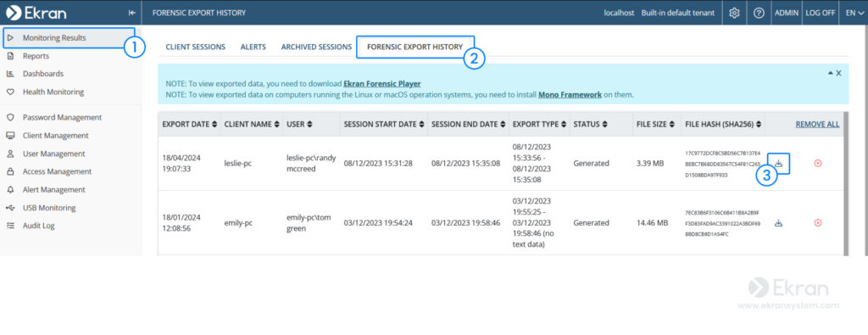This screenshot has height=335, width=868.
Task: Open the help question mark icon
Action: click(759, 13)
